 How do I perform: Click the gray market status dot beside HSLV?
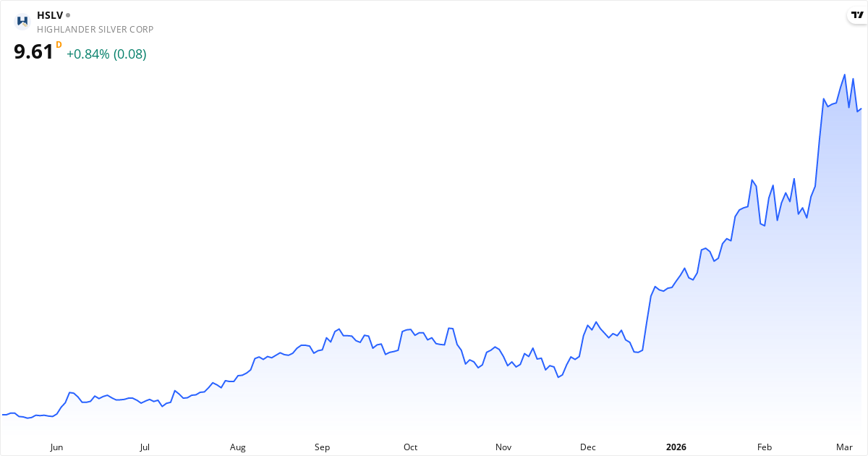tap(68, 14)
